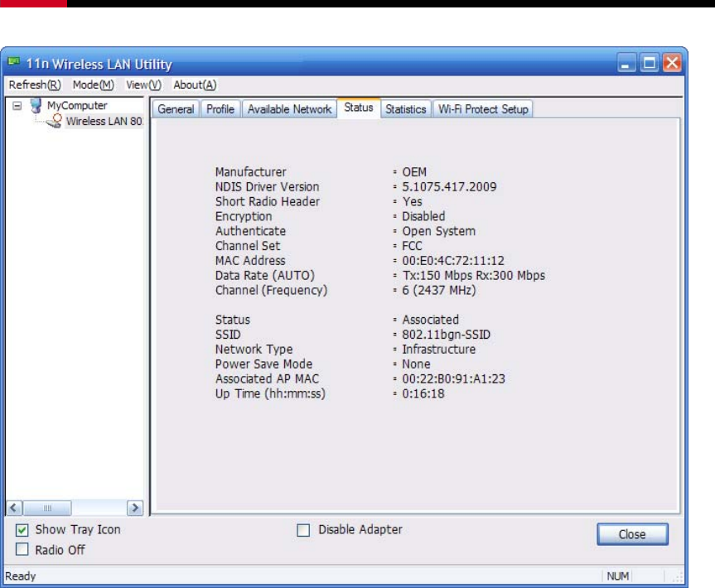Click the tree panel scroll left arrow
The image size is (715, 588).
(x=14, y=508)
